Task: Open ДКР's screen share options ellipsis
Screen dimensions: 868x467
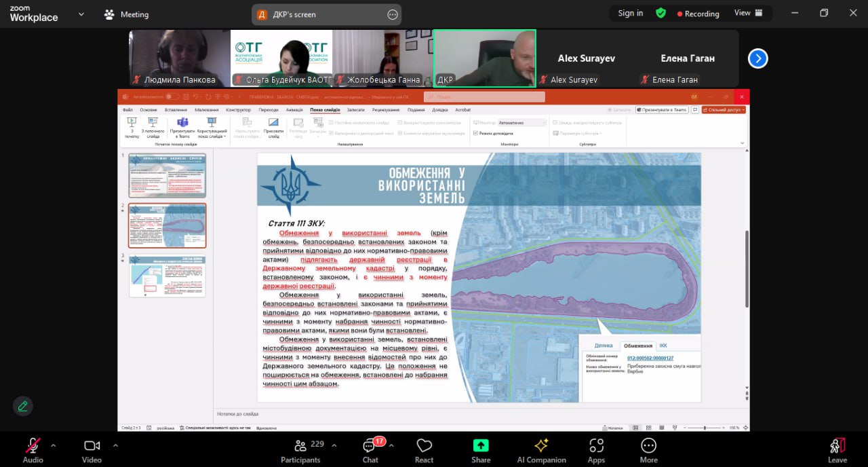Action: coord(393,14)
